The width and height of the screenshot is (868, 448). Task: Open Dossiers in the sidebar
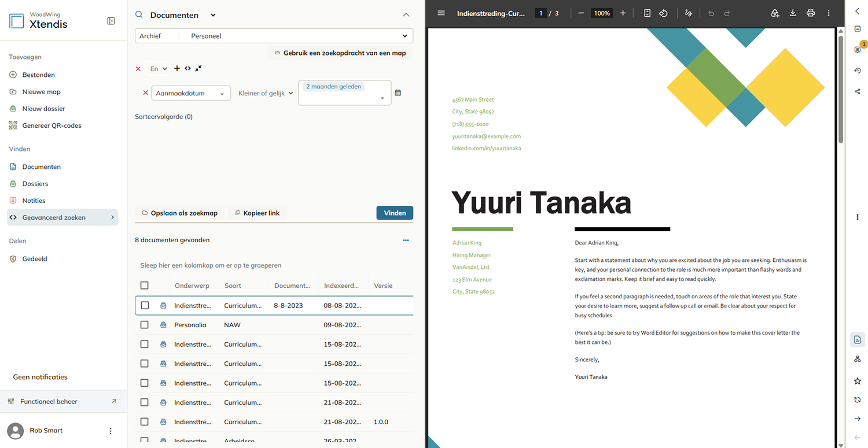(35, 183)
